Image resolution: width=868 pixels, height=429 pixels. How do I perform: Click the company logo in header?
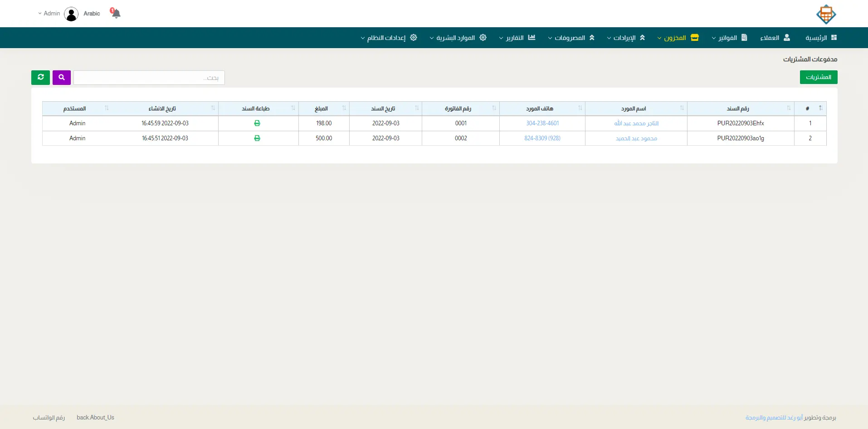click(826, 14)
